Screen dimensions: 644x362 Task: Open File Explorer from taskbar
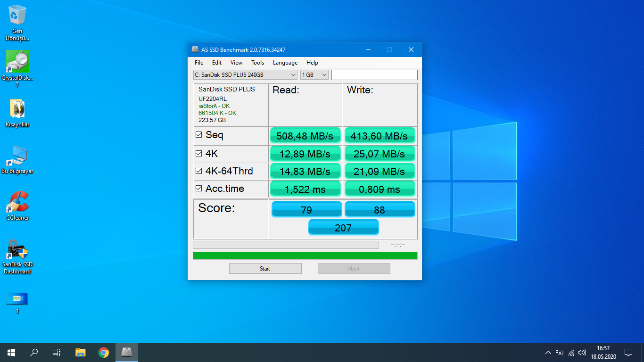click(81, 353)
